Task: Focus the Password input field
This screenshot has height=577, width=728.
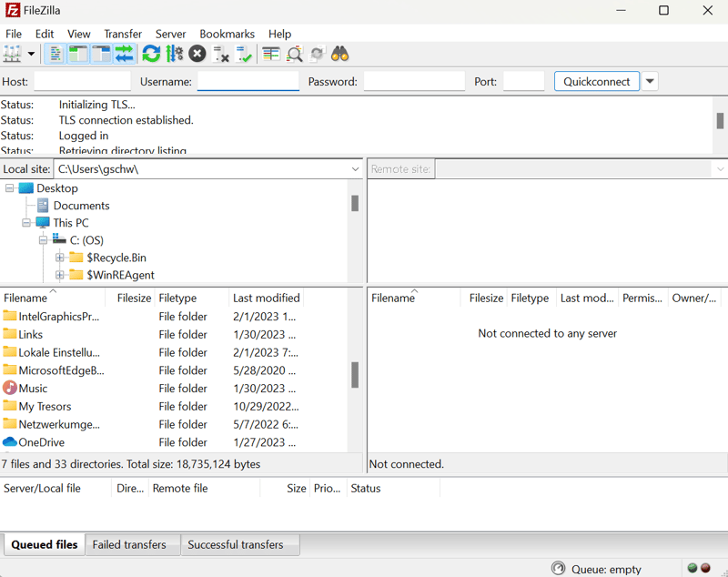Action: 414,81
